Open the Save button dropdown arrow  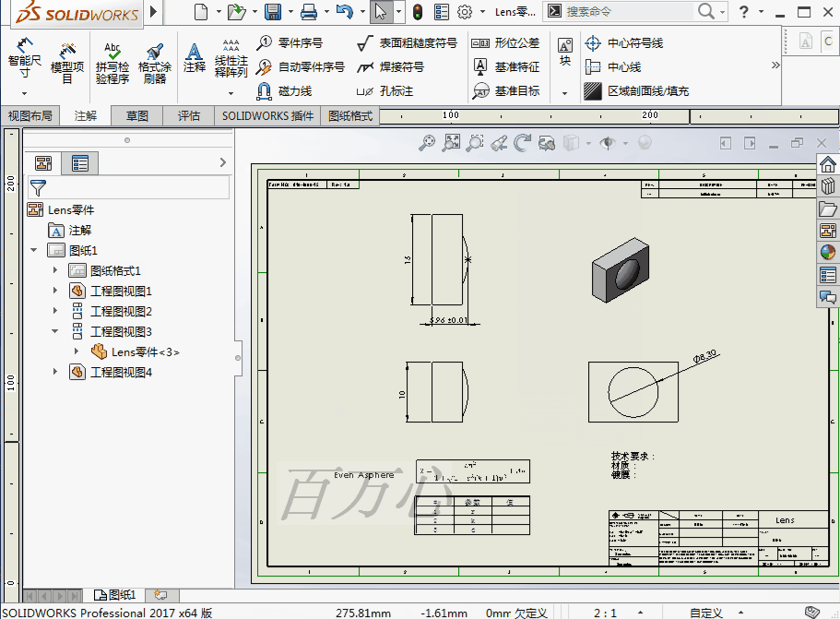(290, 12)
